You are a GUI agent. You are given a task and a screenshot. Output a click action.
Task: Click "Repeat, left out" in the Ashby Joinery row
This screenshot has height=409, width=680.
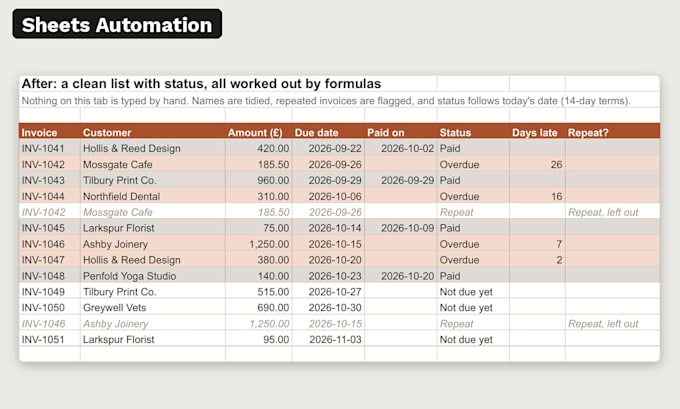pos(603,324)
